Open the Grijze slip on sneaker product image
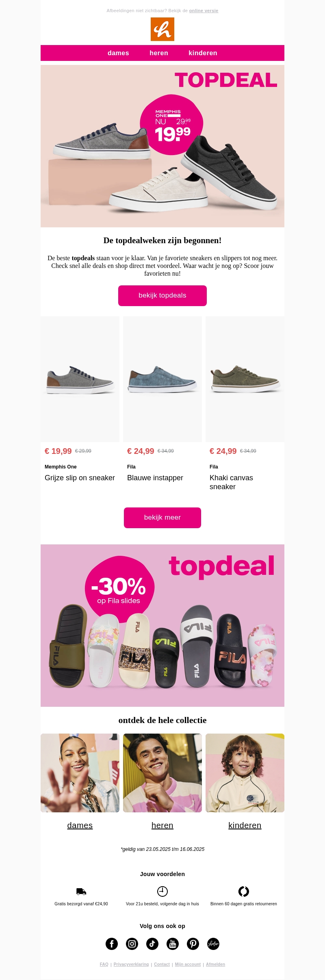The image size is (325, 980). 80,379
